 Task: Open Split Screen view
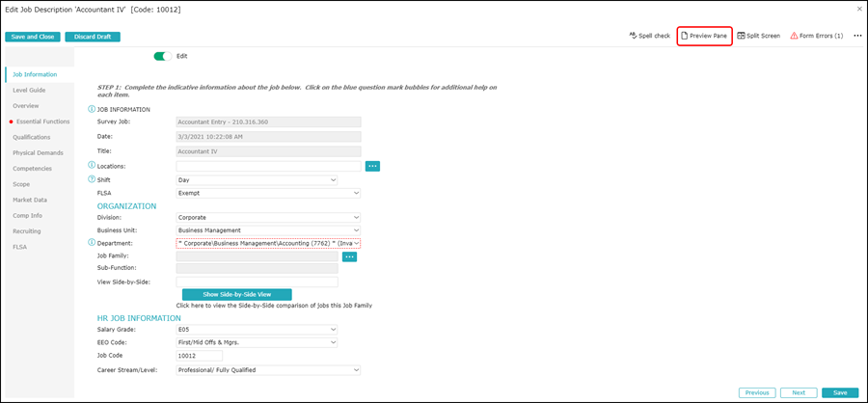click(759, 36)
